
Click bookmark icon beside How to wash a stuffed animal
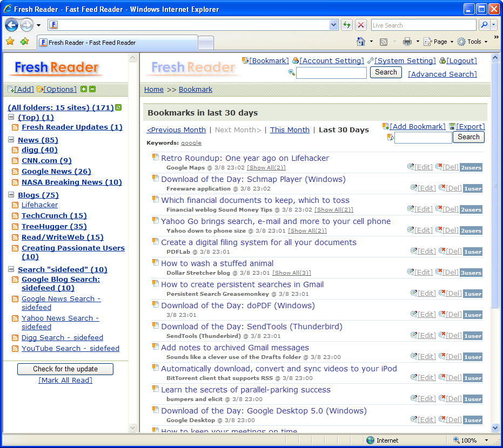[156, 262]
